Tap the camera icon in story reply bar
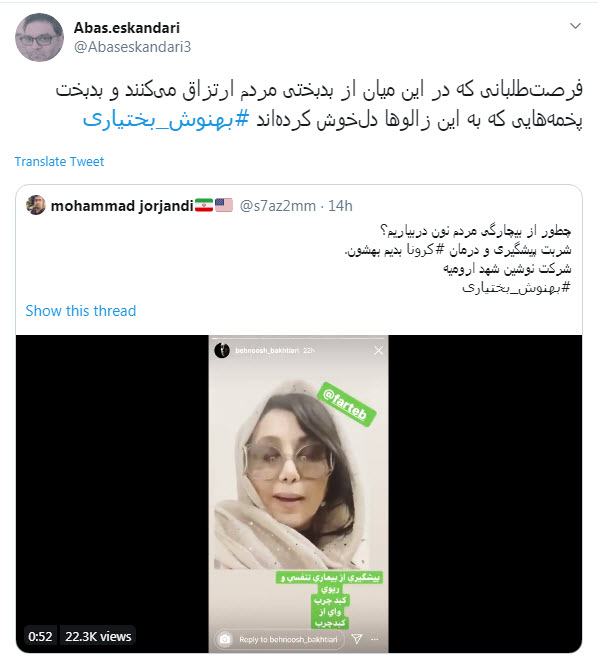The width and height of the screenshot is (598, 666). click(225, 639)
